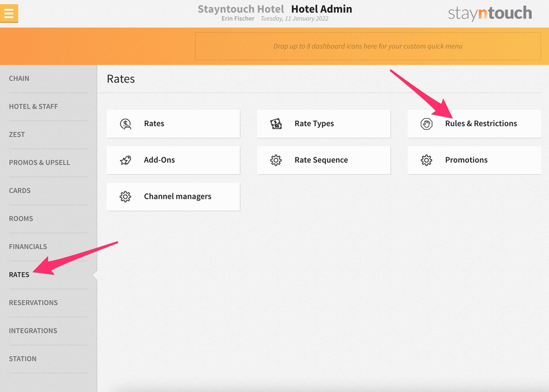549x392 pixels.
Task: Select RATES in the sidebar
Action: (19, 274)
